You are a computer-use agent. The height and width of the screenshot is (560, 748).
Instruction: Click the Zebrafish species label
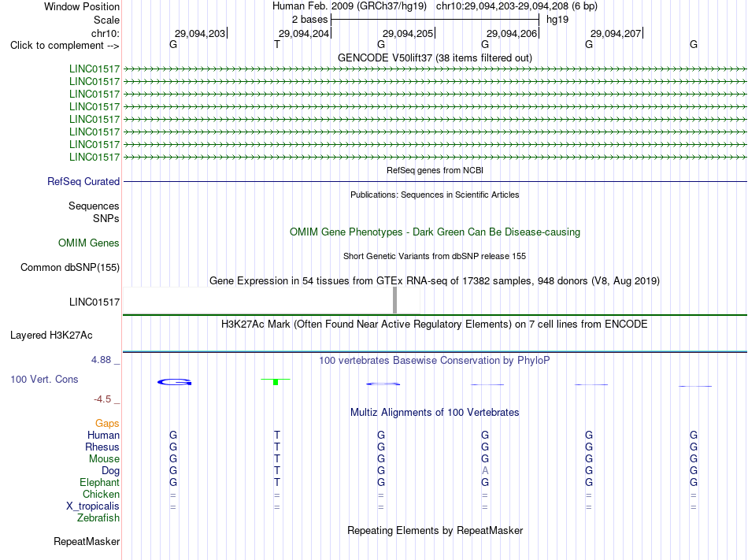pos(98,517)
